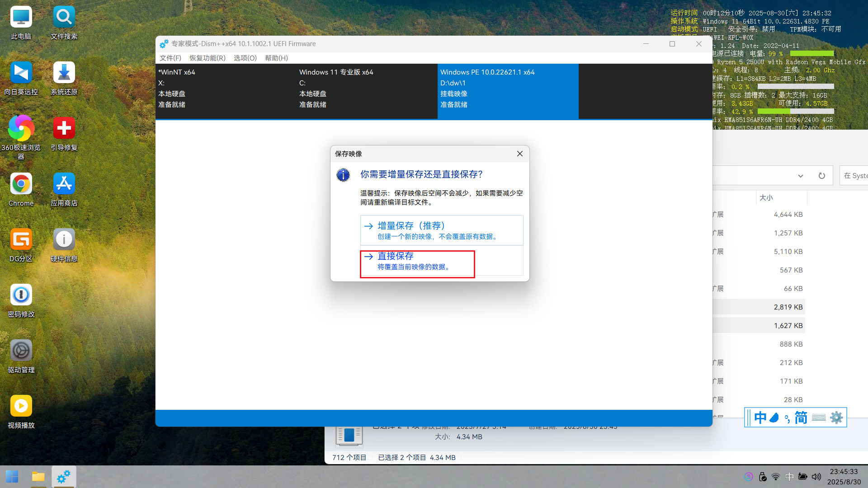Toggle the 中 Chinese input mode button
Viewport: 868px width, 488px height.
tap(760, 418)
